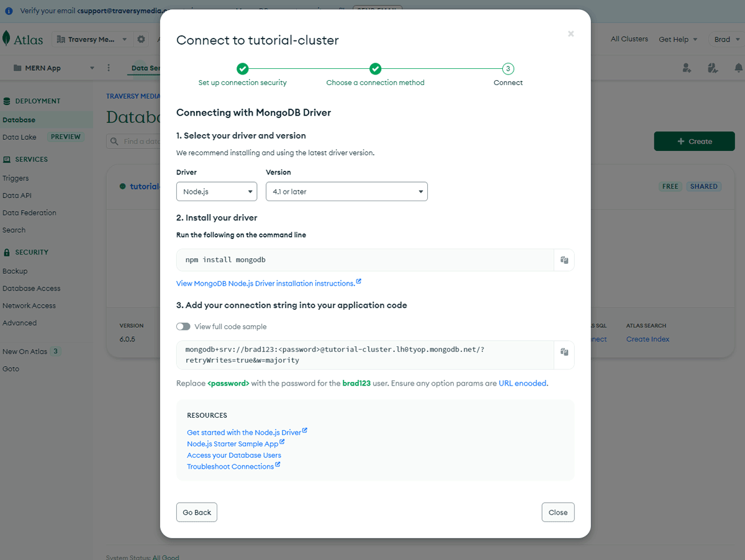Screen dimensions: 745x560
Task: Select Network Access in the sidebar
Action: point(29,305)
